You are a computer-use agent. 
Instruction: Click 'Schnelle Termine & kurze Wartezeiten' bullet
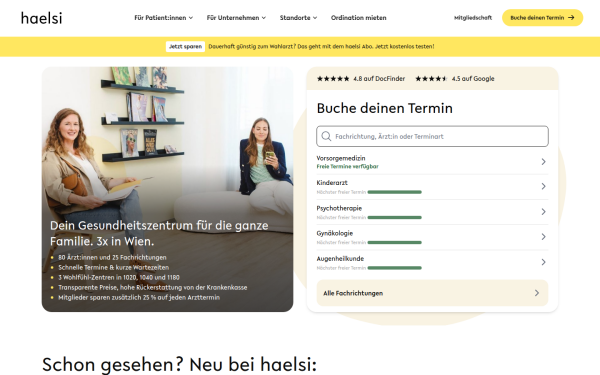(113, 267)
